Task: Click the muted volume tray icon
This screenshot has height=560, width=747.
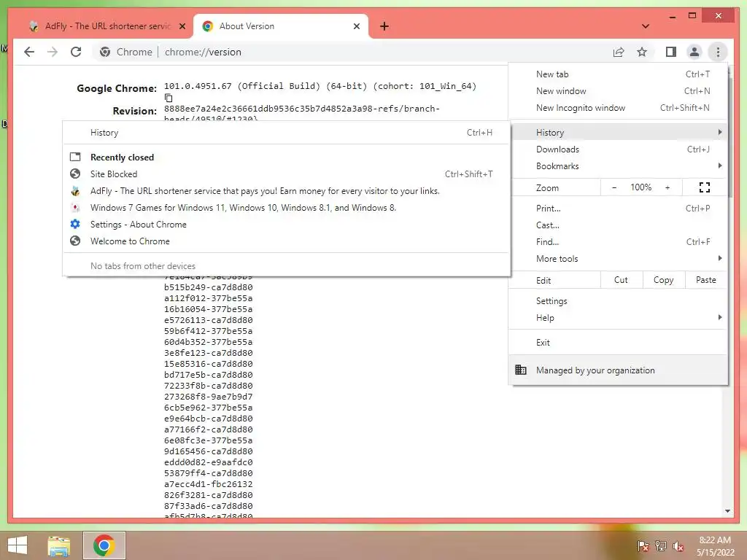Action: 678,546
